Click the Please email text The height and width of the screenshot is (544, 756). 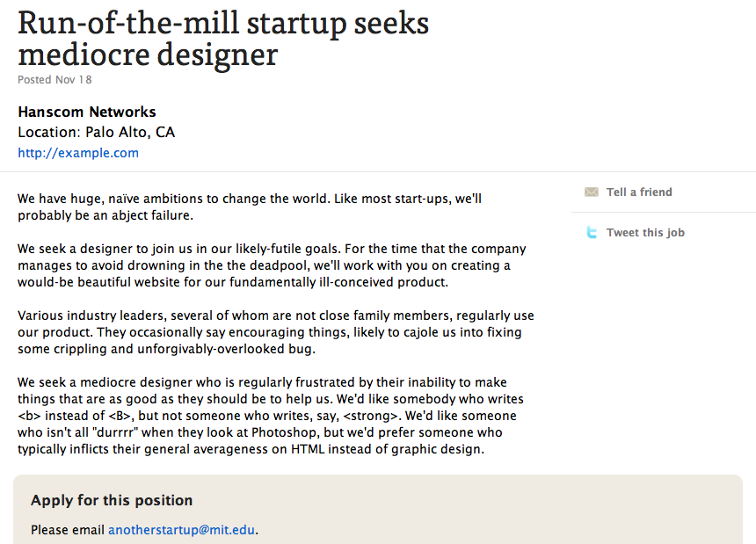pyautogui.click(x=68, y=530)
